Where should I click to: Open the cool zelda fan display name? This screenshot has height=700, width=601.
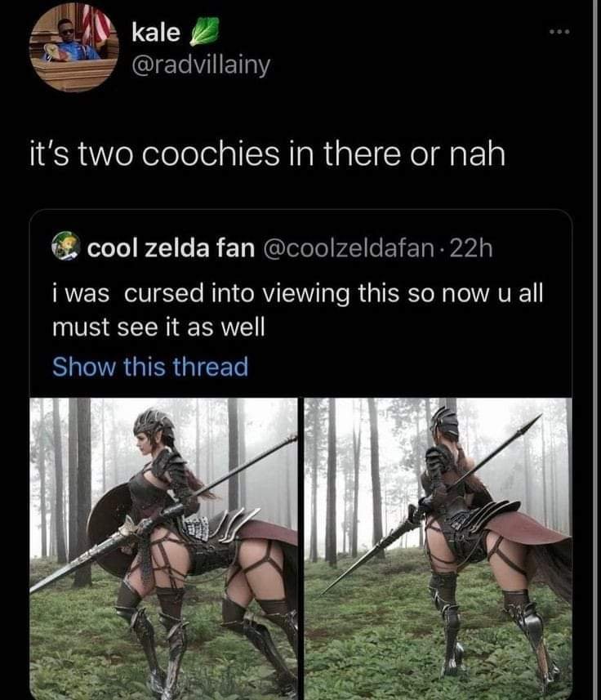[x=171, y=247]
